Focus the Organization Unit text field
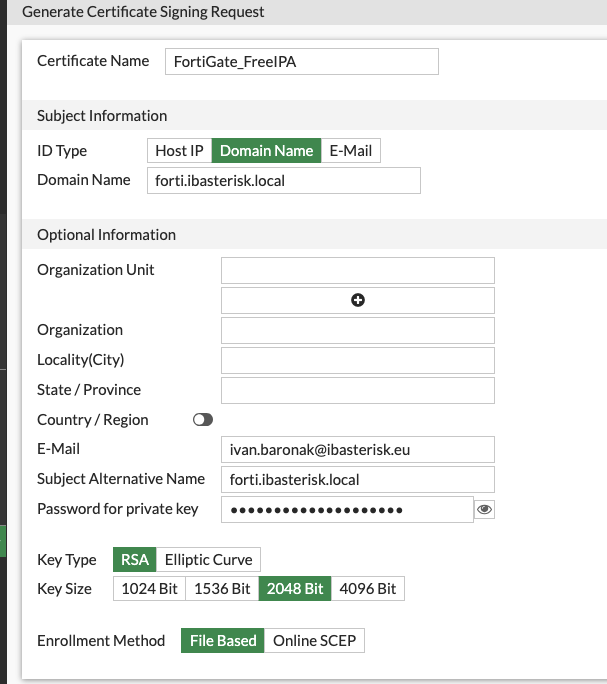The image size is (607, 684). (x=358, y=270)
